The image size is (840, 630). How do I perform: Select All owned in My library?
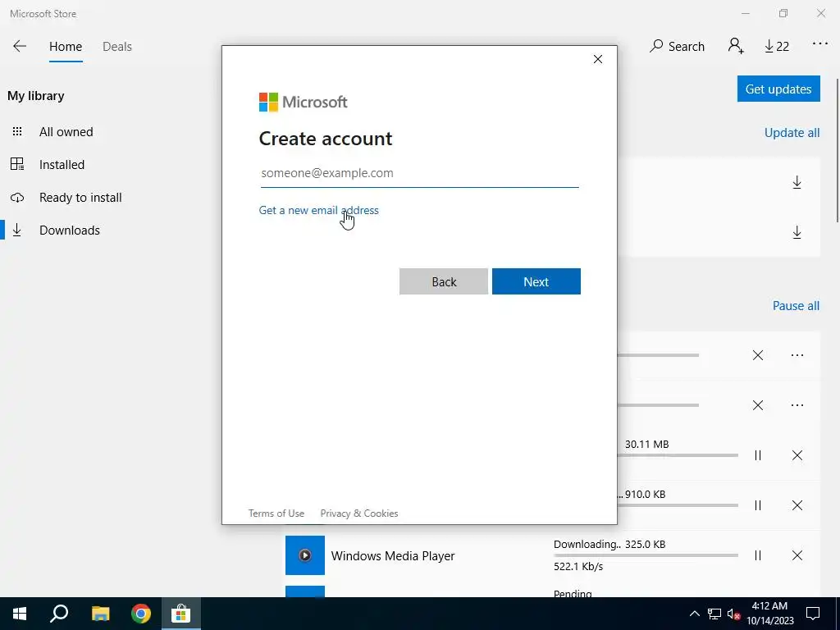pyautogui.click(x=66, y=132)
